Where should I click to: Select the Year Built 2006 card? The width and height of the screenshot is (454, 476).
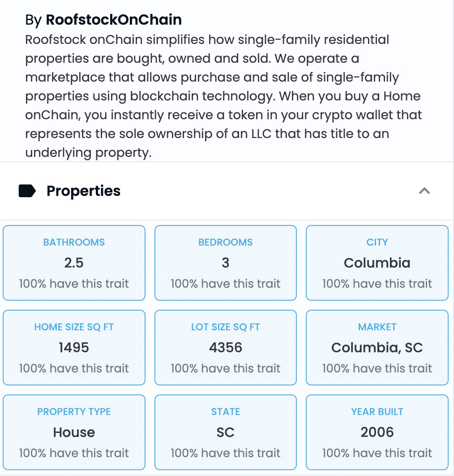[377, 432]
